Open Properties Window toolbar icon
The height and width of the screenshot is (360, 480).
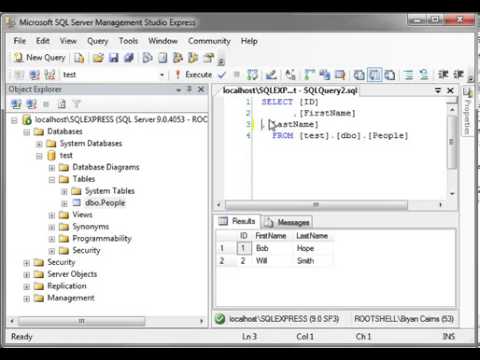(x=209, y=58)
